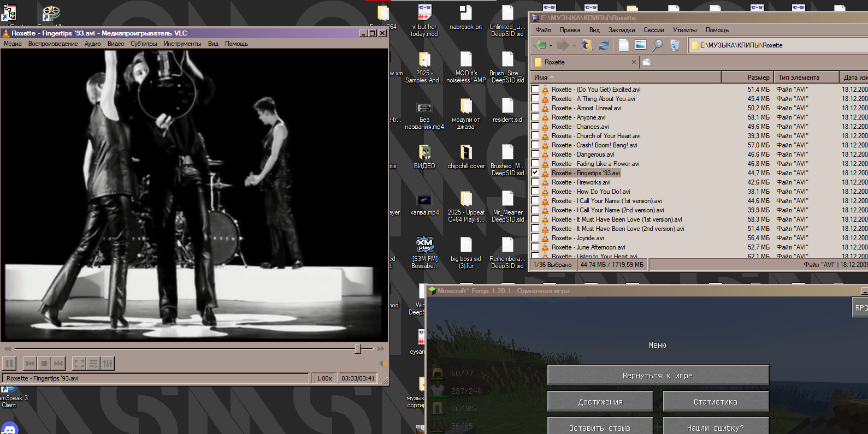Toggle the VLC playlist view

(x=93, y=364)
